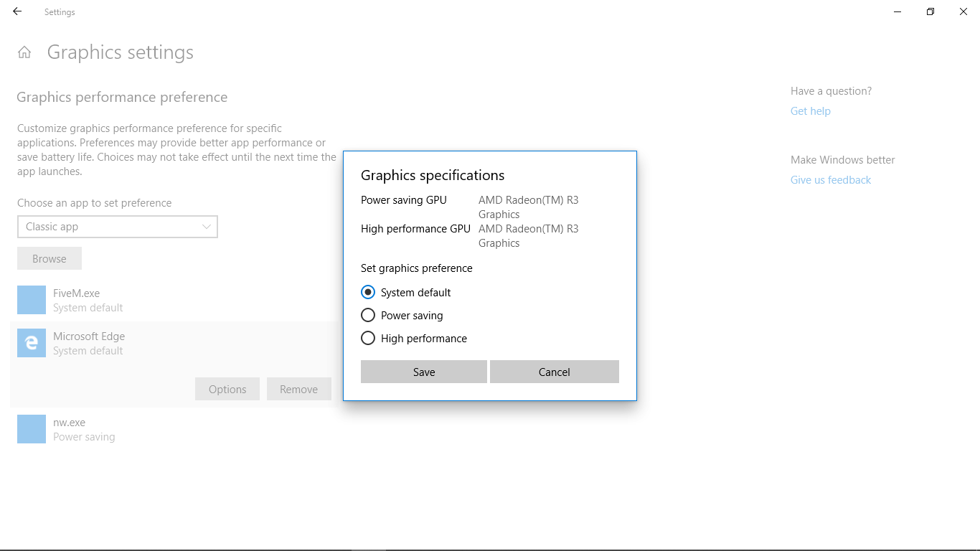The height and width of the screenshot is (551, 980).
Task: Choose the Power saving graphics preference
Action: click(x=368, y=315)
